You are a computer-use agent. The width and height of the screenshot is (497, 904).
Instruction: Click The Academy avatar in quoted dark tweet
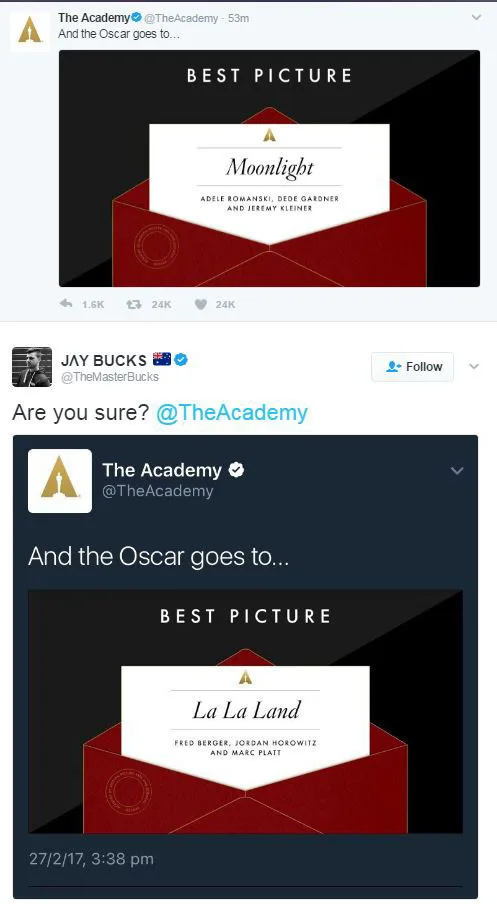pos(60,481)
